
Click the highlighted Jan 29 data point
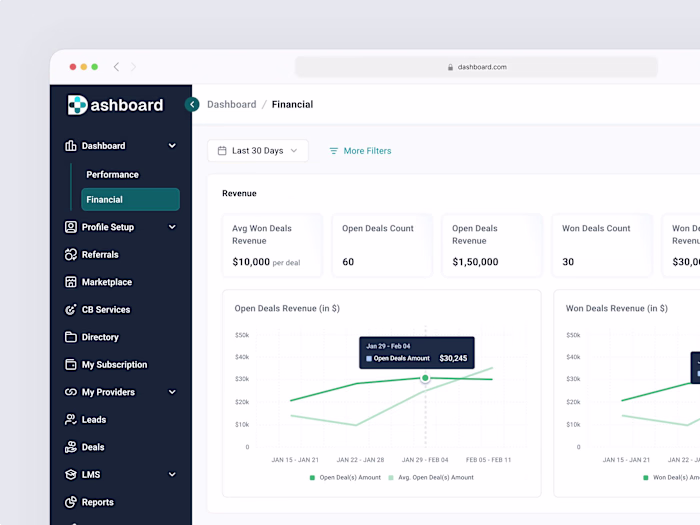point(425,378)
